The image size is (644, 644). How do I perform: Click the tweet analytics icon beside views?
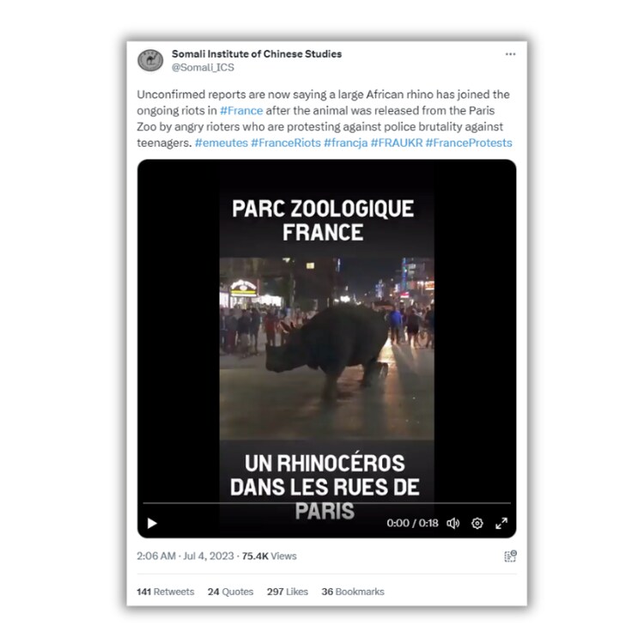point(510,556)
